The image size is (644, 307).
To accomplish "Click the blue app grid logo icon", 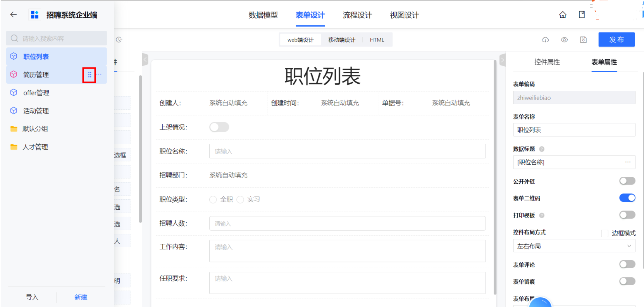I will coord(34,15).
